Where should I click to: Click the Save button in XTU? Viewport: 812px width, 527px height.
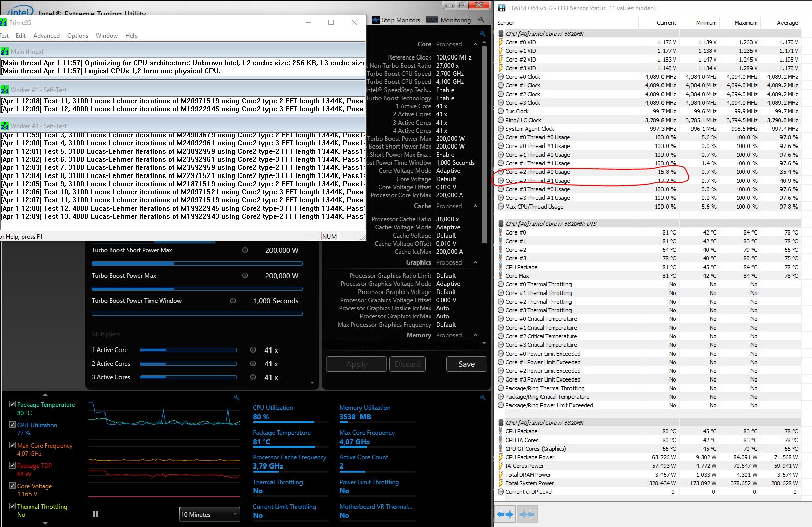[466, 364]
